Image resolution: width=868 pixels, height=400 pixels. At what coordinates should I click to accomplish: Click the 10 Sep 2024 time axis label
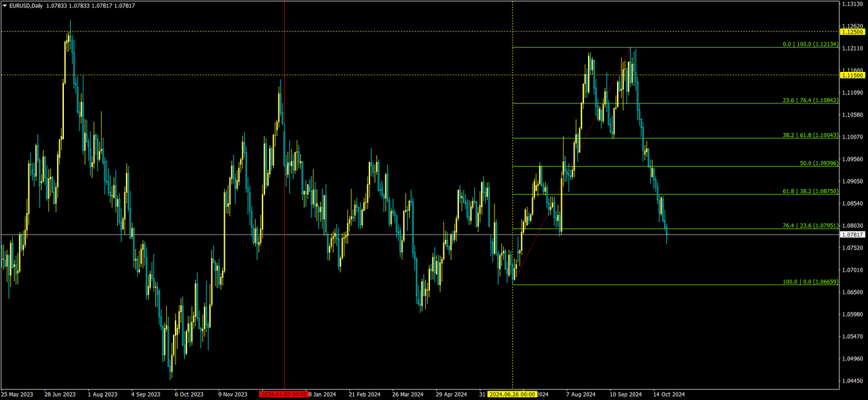tap(625, 395)
